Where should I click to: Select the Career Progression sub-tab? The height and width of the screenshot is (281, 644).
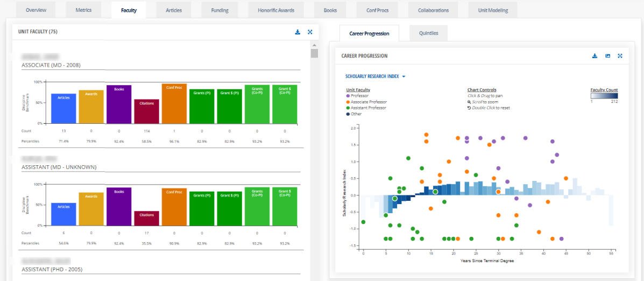click(369, 33)
